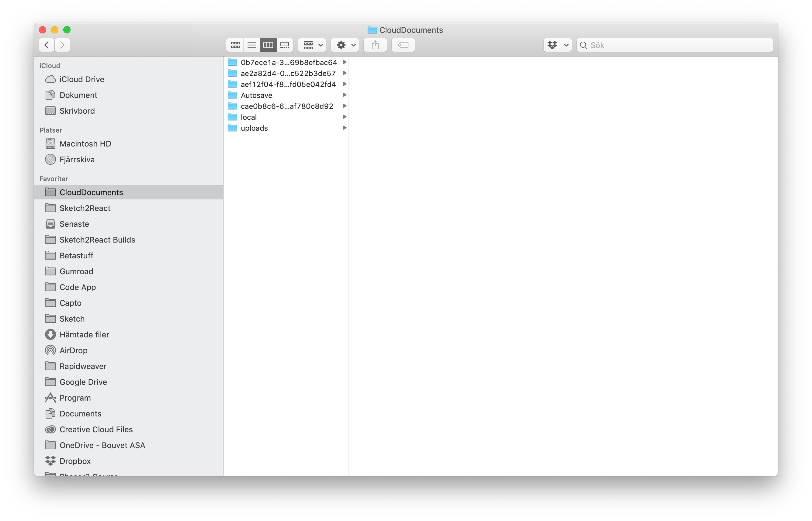Screen dimensions: 812x521
Task: Select the CloudDocuments favorite
Action: (x=92, y=192)
